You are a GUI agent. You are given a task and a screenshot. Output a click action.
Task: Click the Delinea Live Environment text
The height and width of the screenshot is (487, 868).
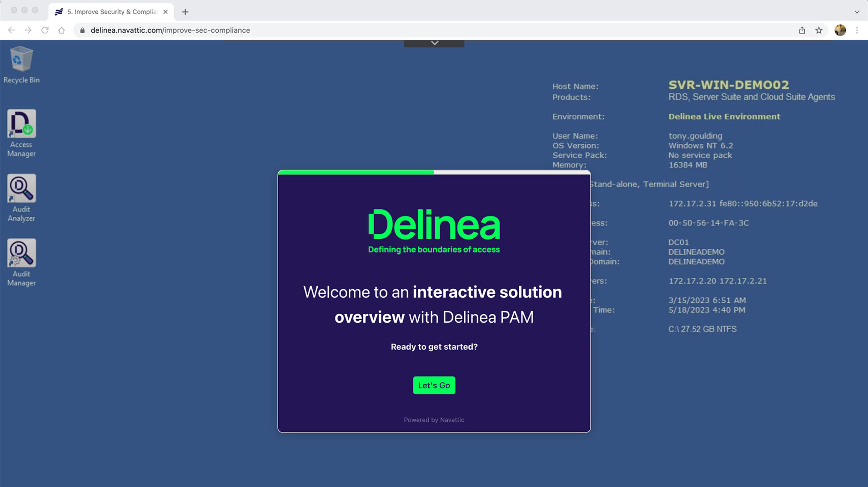724,116
